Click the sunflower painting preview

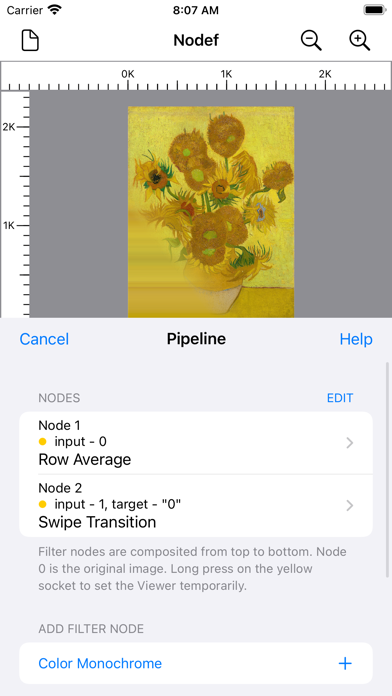pyautogui.click(x=211, y=212)
